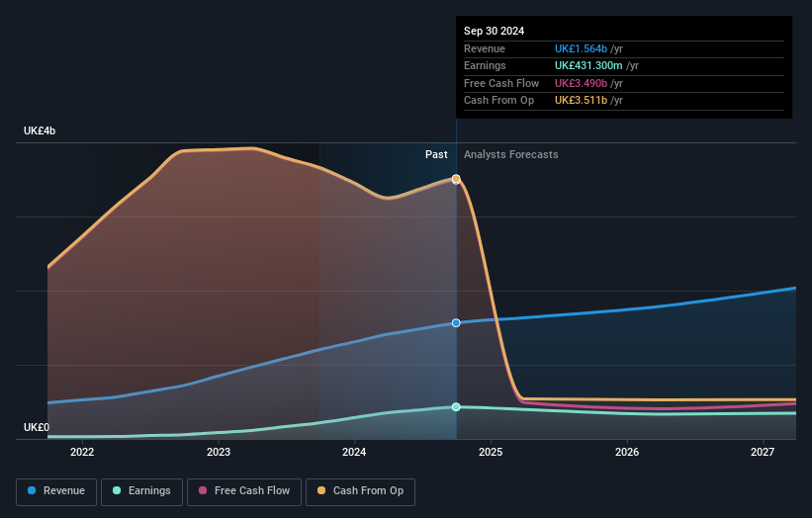Viewport: 812px width, 518px height.
Task: Click the 2024 x-axis label
Action: click(x=354, y=453)
